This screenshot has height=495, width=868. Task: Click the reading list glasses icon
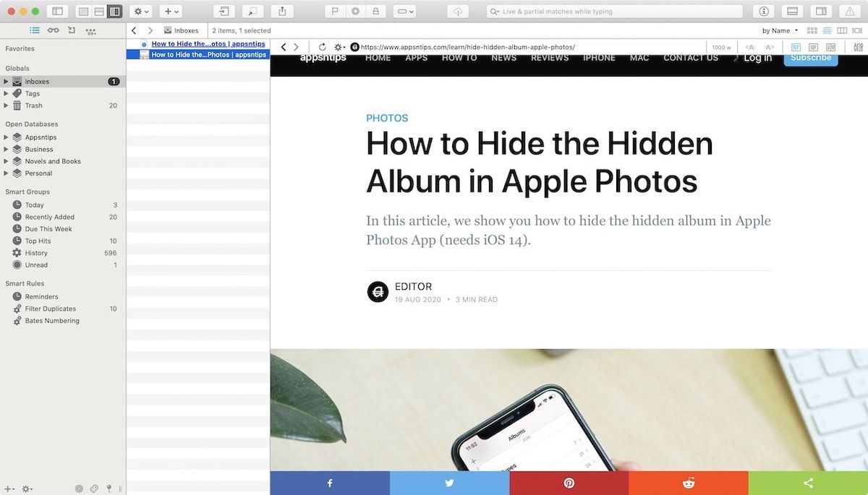[53, 30]
